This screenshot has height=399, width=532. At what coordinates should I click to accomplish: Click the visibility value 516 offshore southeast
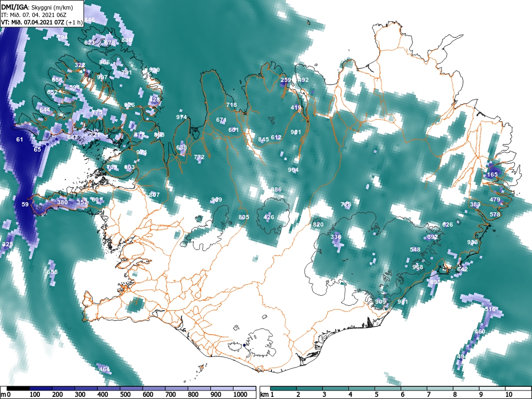(490, 309)
